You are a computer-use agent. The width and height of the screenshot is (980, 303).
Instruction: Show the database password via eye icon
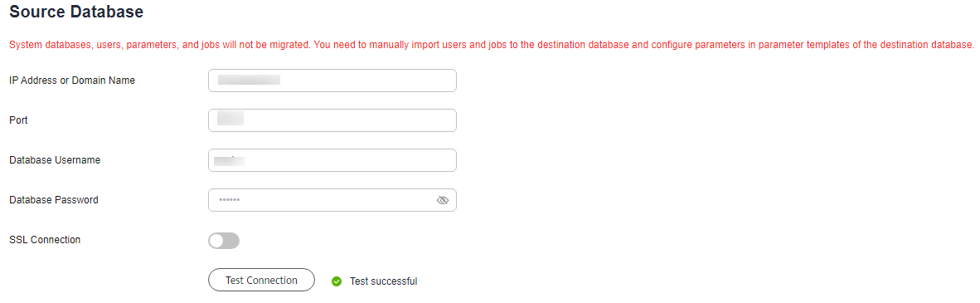[x=443, y=200]
